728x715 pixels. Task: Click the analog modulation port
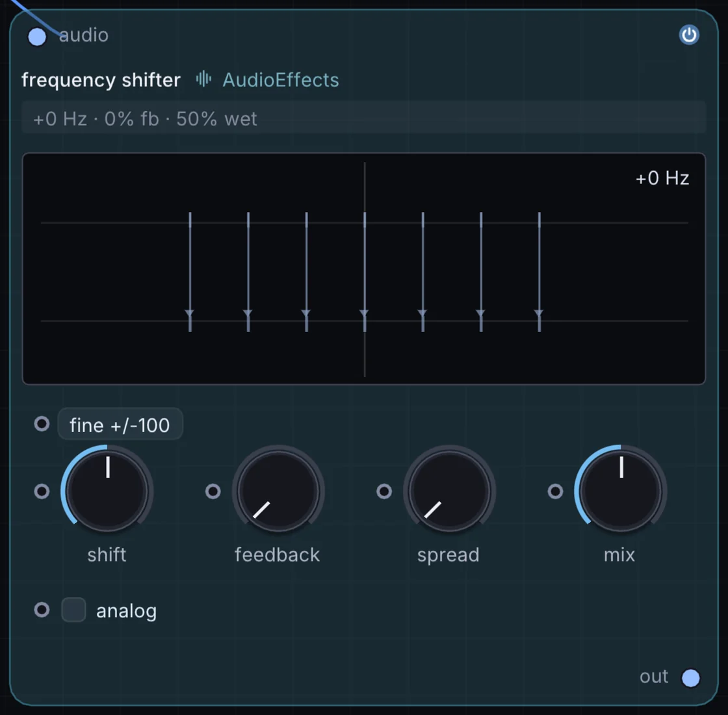pos(42,610)
